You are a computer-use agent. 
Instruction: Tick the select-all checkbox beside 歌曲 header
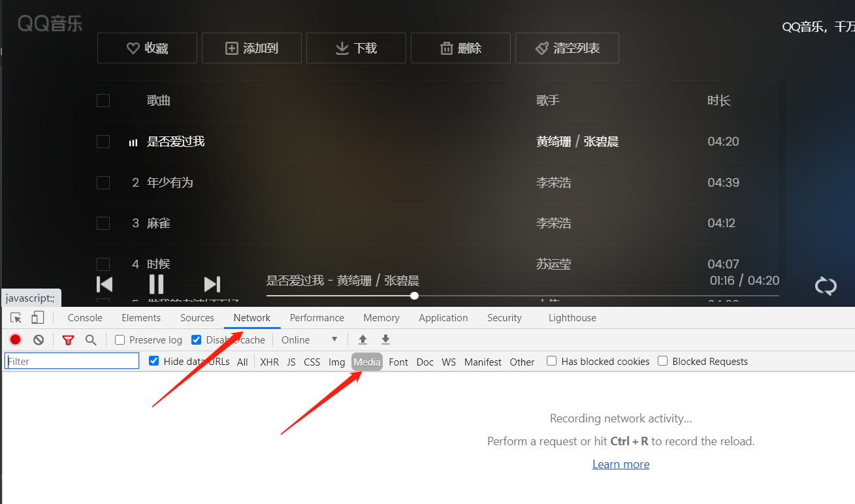(x=103, y=101)
